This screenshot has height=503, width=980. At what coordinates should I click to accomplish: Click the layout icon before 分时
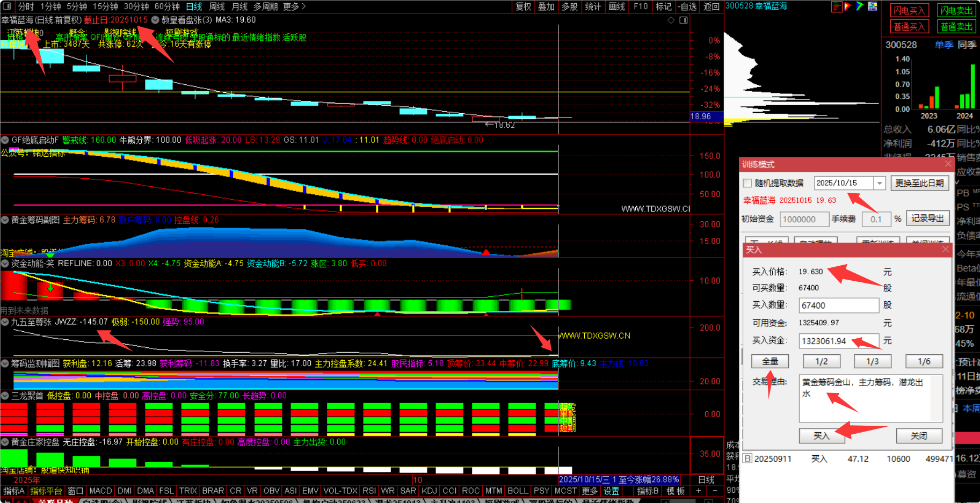pyautogui.click(x=7, y=6)
